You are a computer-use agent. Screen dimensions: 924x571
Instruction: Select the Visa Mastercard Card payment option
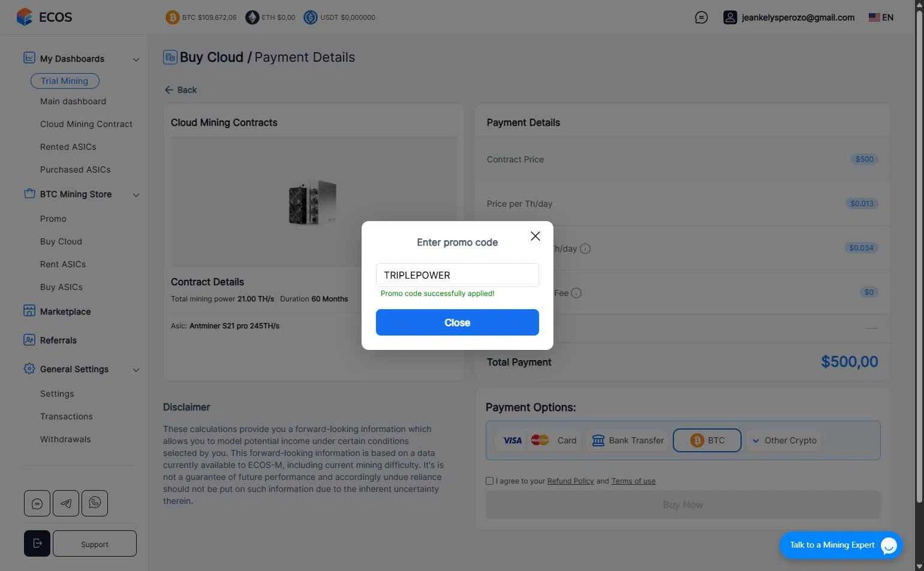[538, 440]
